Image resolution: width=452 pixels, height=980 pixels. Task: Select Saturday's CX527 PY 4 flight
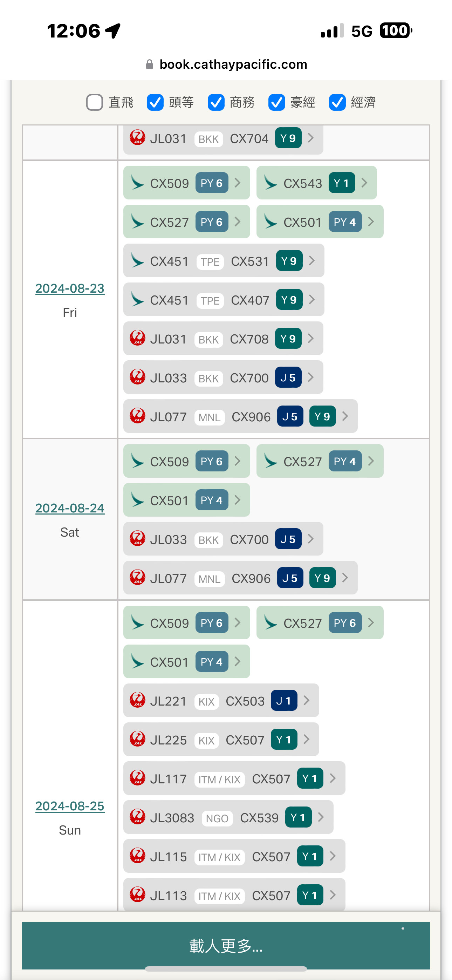pyautogui.click(x=320, y=462)
